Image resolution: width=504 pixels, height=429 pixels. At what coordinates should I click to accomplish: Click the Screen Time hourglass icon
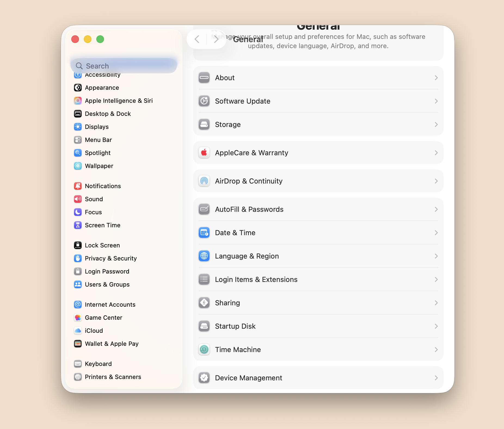point(78,225)
